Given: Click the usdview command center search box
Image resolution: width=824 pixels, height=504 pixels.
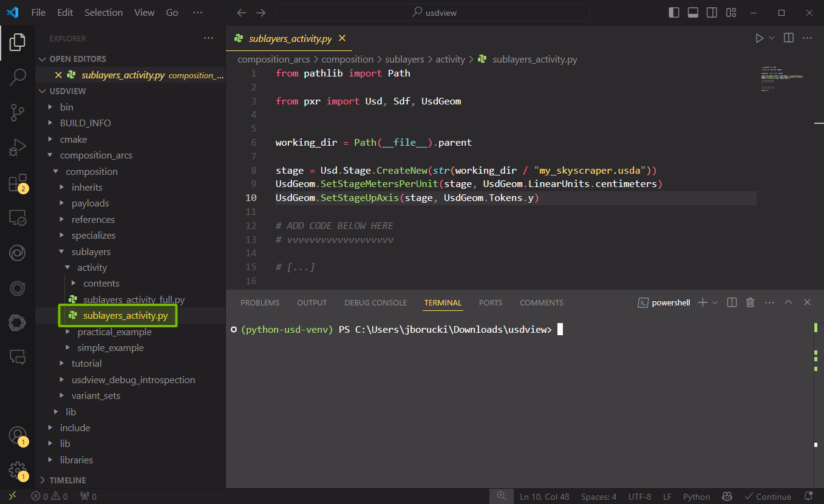Looking at the screenshot, I should (x=433, y=12).
